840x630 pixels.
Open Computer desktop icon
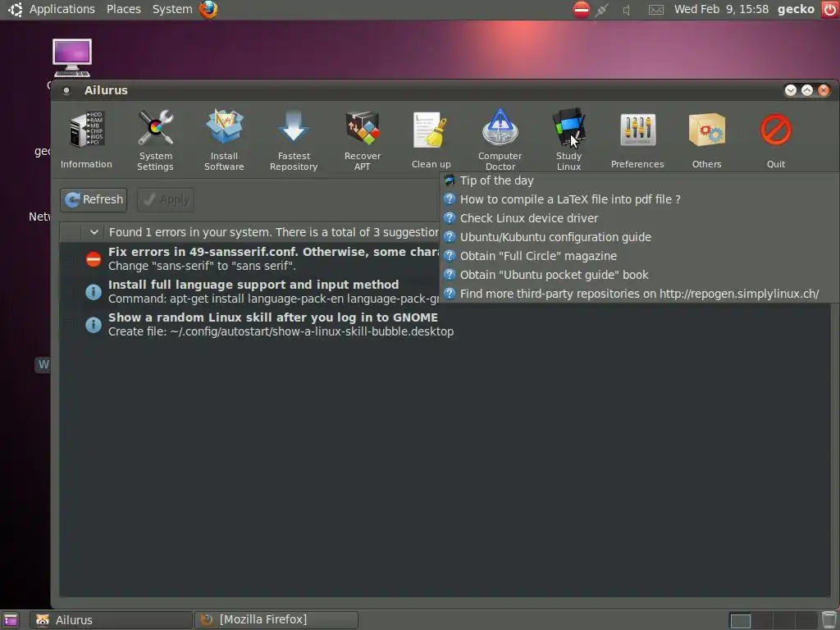(72, 57)
